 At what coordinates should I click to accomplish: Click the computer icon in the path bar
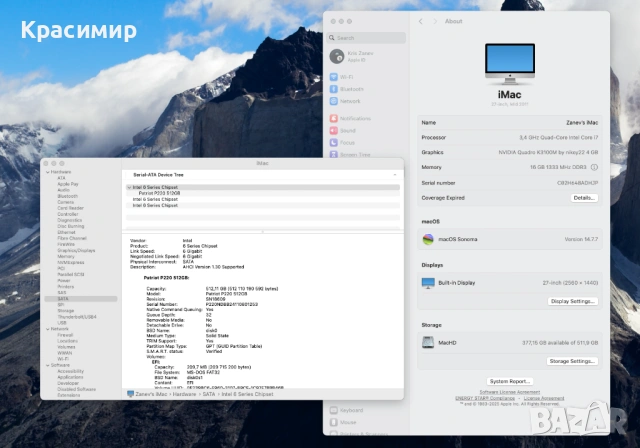click(x=130, y=394)
